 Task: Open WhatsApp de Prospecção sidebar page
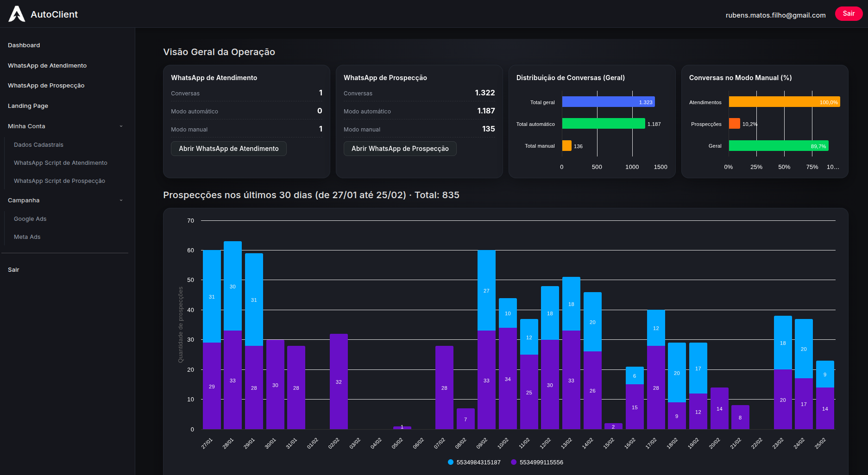46,86
